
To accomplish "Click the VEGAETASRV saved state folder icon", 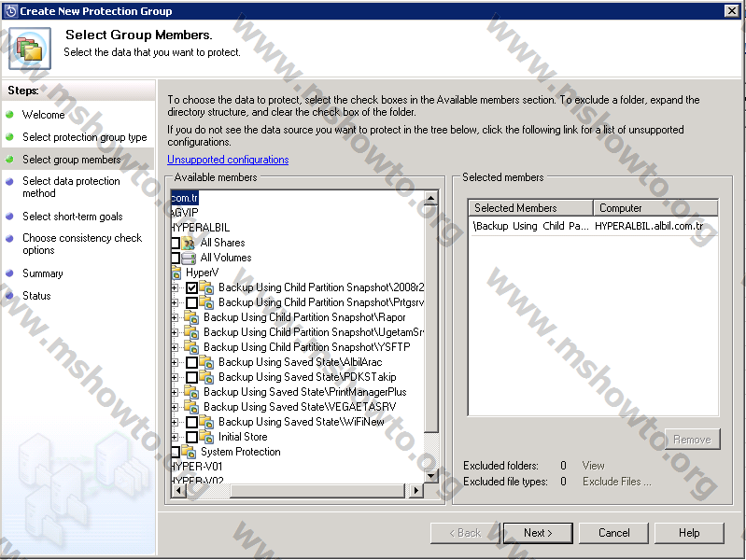I will coord(191,407).
